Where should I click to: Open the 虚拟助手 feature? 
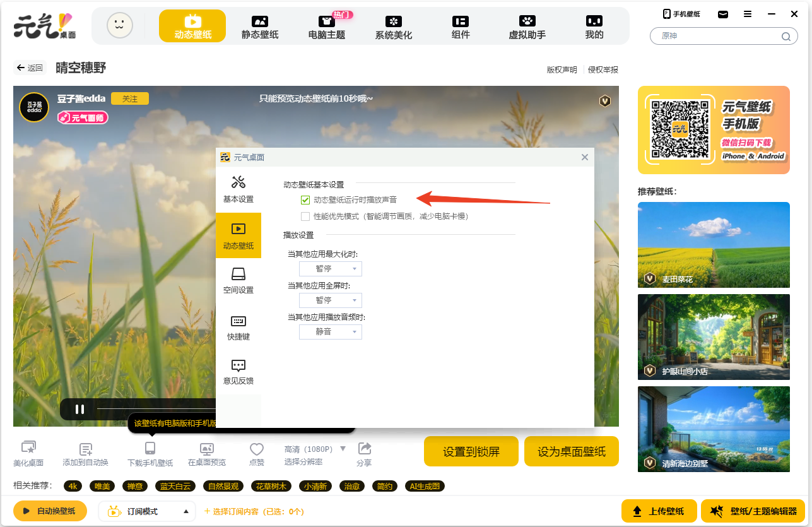point(527,27)
